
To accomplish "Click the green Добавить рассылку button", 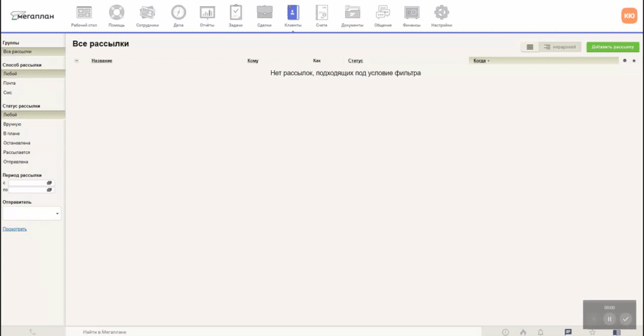I will [612, 47].
